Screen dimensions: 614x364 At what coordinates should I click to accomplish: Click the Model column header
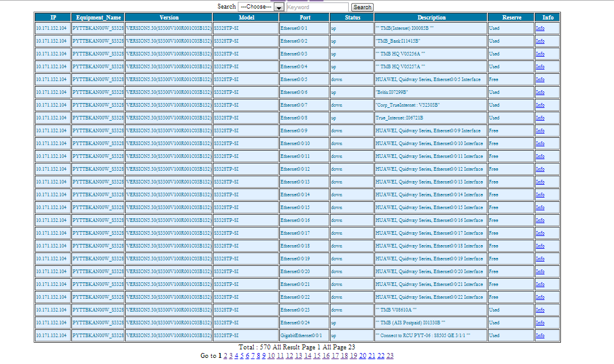246,17
